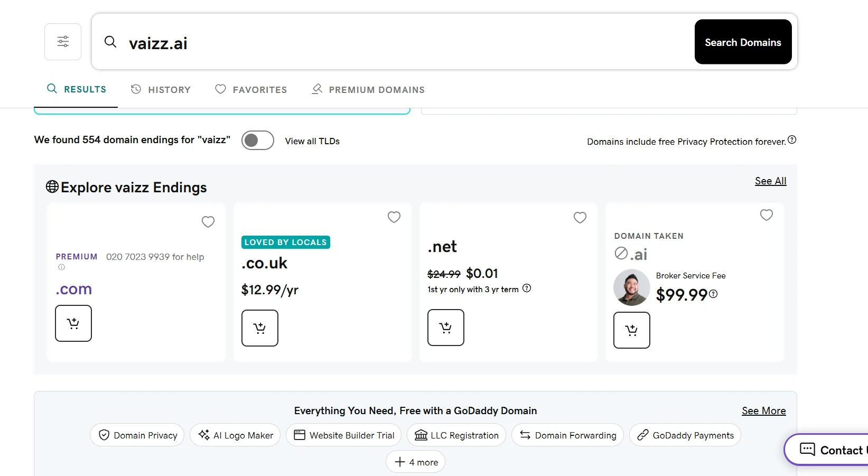868x476 pixels.
Task: Add the .net domain to cart
Action: coord(446,328)
